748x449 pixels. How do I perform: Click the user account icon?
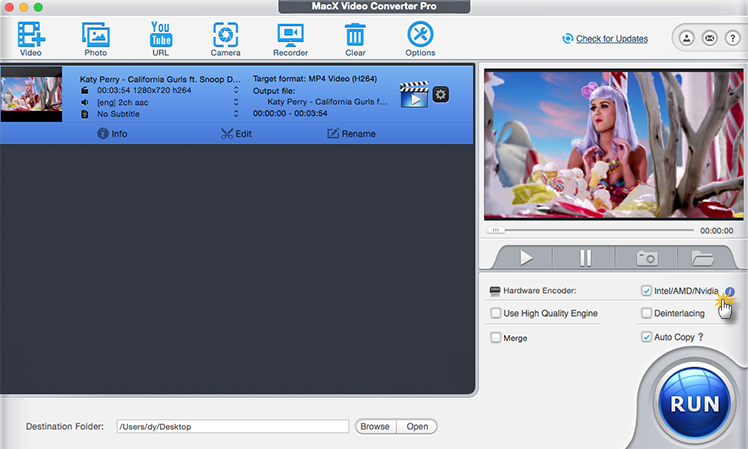click(686, 38)
